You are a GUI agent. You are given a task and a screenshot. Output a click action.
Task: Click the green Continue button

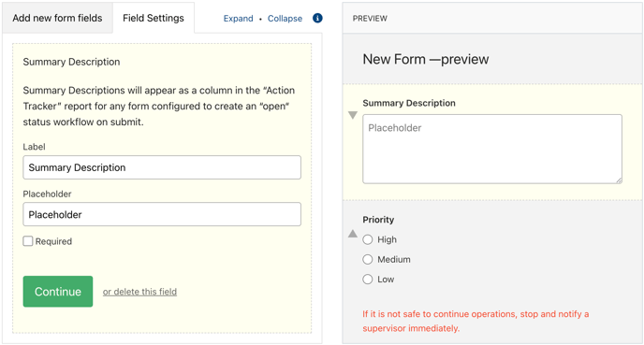58,292
